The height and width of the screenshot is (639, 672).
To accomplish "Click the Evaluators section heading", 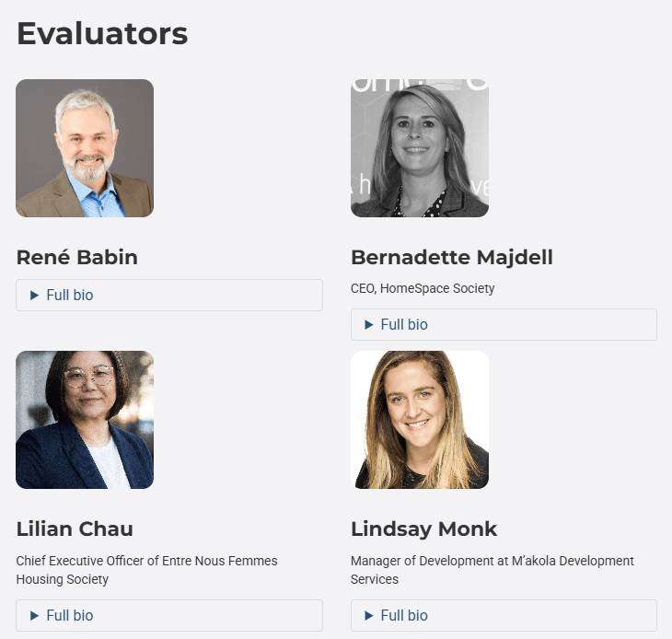I will (102, 34).
